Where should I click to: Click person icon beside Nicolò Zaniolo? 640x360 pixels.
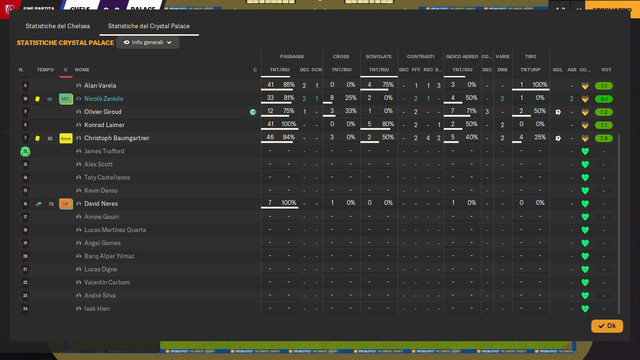78,99
